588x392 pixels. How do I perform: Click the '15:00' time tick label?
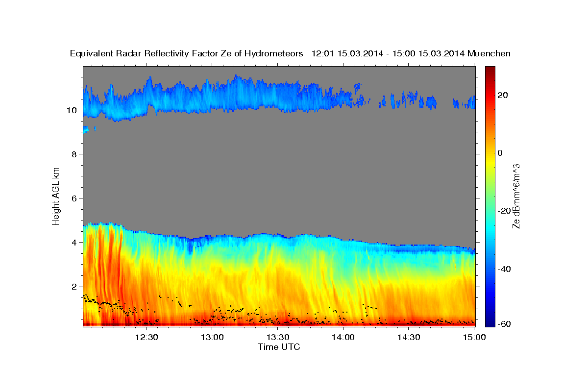(474, 337)
